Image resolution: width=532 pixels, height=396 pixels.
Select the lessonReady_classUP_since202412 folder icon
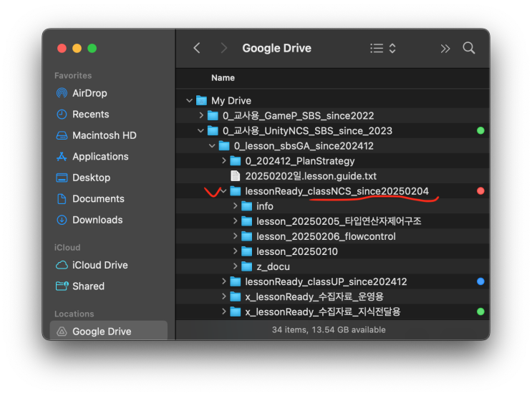click(x=235, y=281)
